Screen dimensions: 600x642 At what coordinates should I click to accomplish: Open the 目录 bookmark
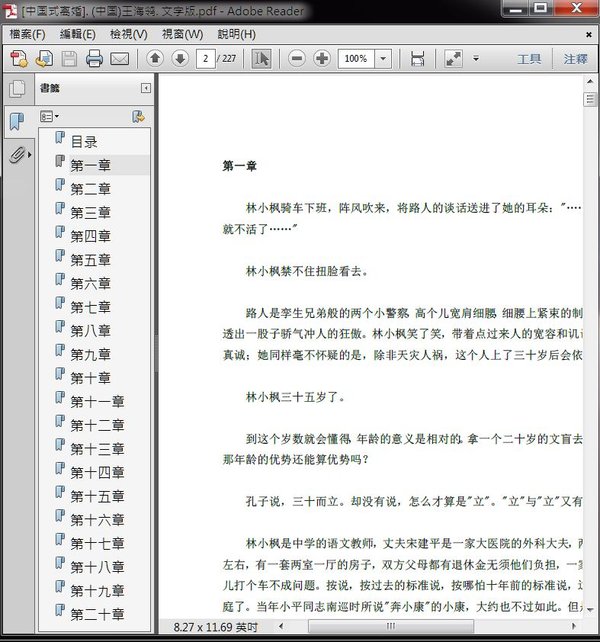tap(84, 142)
